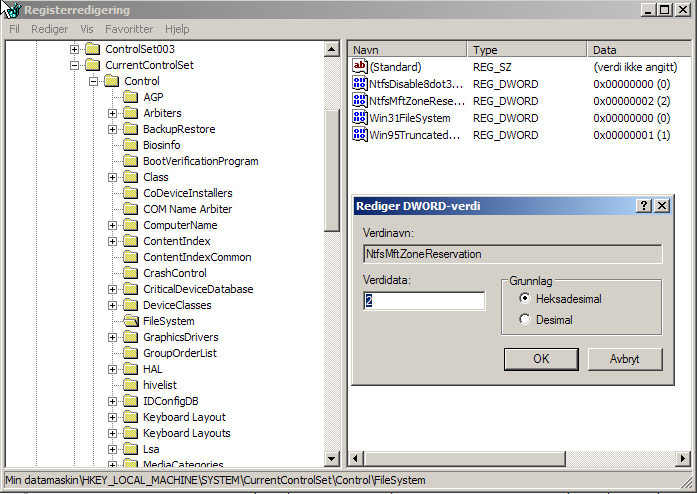The width and height of the screenshot is (697, 494).
Task: Sort values by the Data column header
Action: pos(640,50)
